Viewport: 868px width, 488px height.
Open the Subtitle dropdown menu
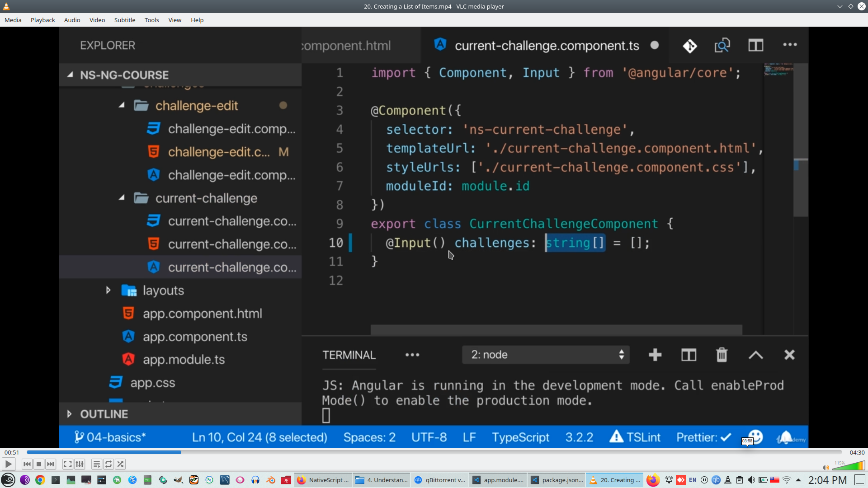(x=124, y=20)
